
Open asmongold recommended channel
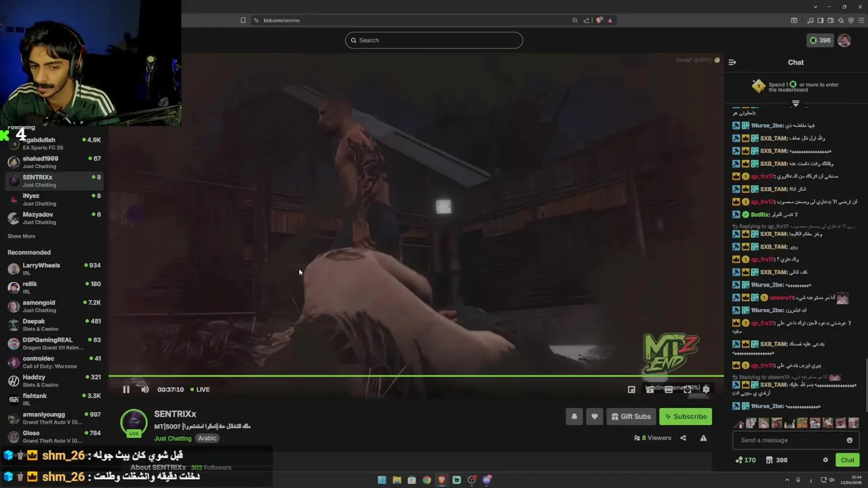coord(54,306)
